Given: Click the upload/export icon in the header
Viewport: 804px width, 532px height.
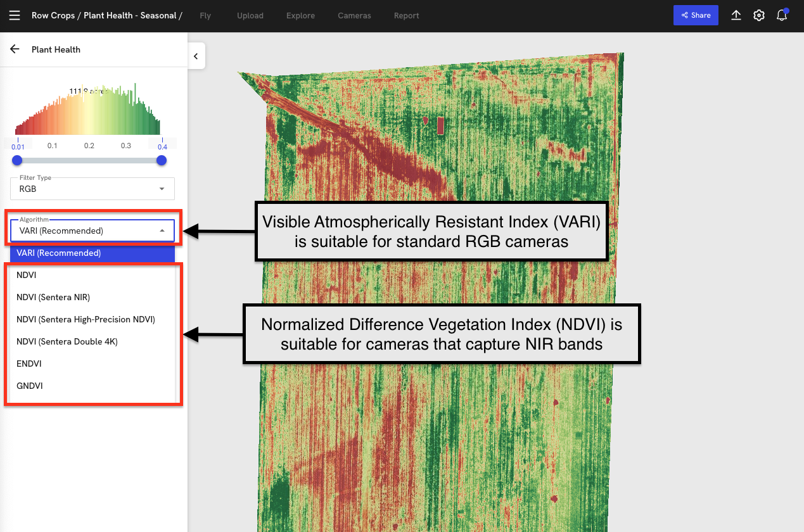Looking at the screenshot, I should [x=736, y=15].
